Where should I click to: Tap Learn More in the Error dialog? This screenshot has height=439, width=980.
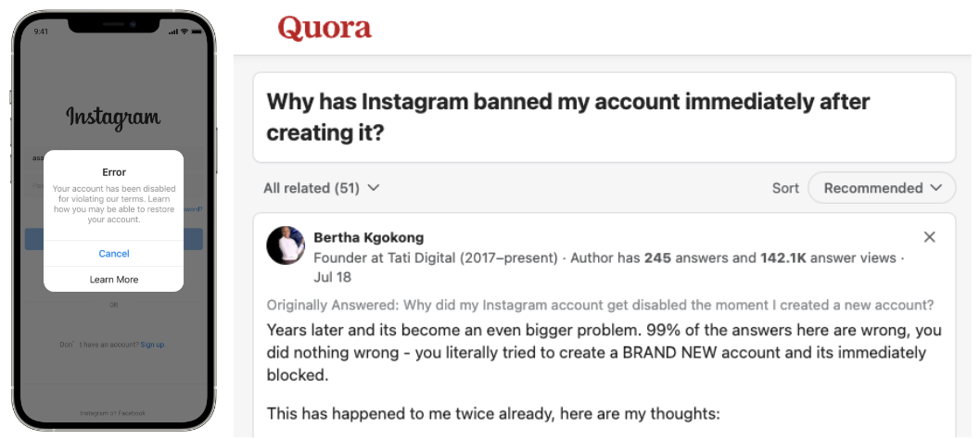point(114,280)
